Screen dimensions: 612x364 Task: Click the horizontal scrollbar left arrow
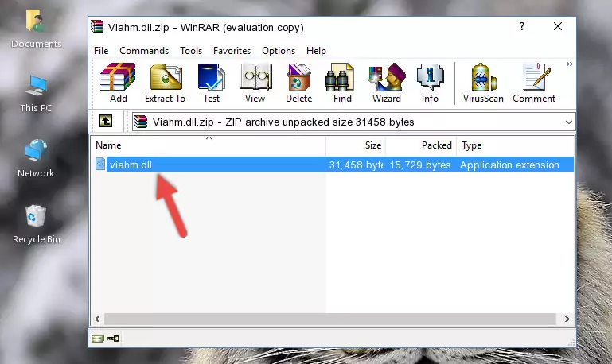97,319
